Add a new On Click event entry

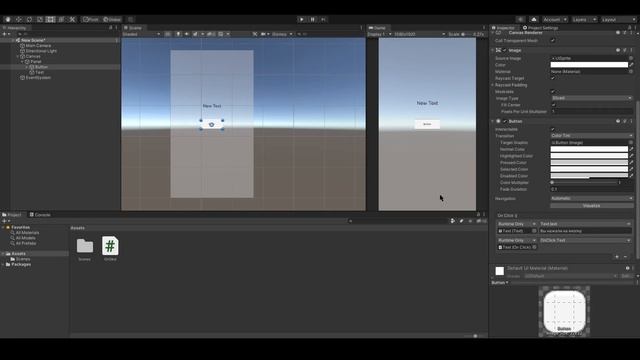click(x=617, y=257)
